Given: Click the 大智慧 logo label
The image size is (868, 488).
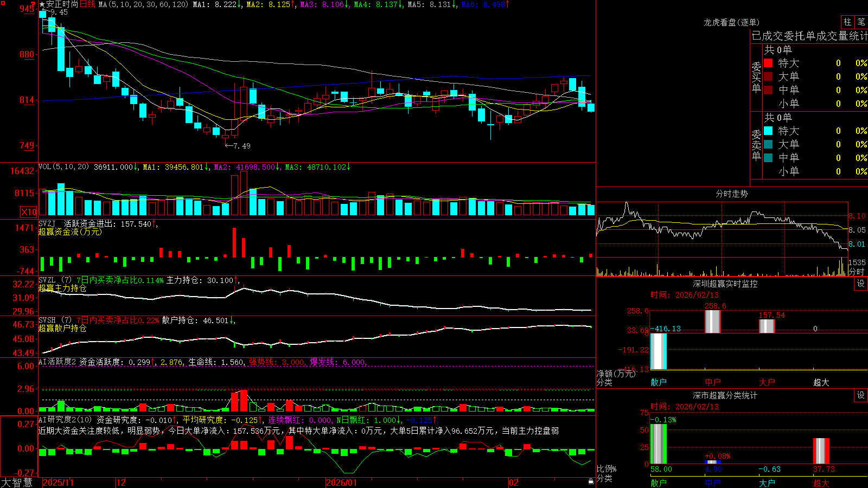Looking at the screenshot, I should pos(17,483).
